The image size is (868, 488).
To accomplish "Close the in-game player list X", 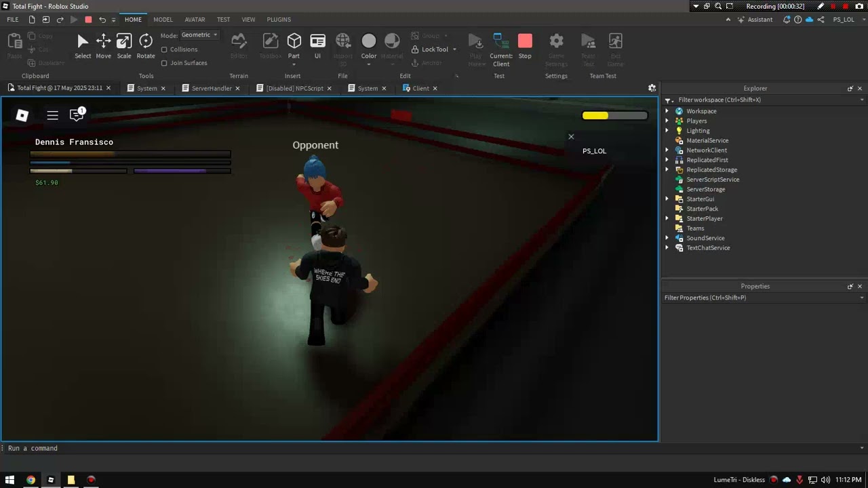I will pos(571,137).
